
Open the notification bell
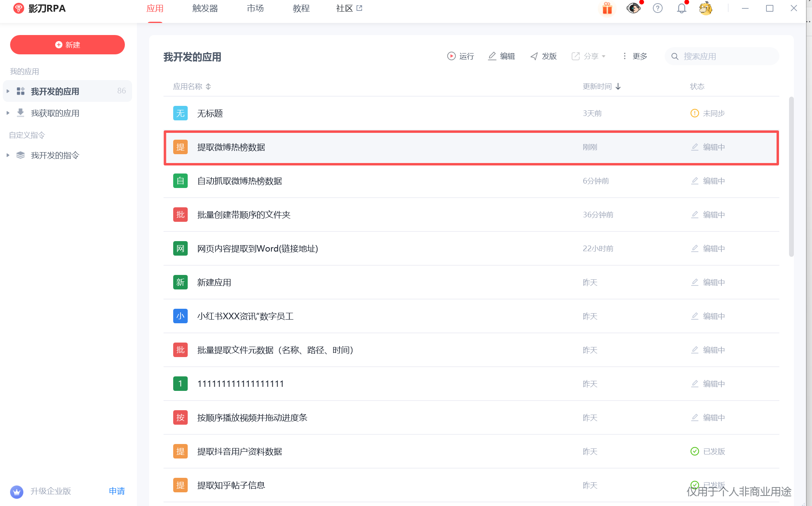[681, 8]
